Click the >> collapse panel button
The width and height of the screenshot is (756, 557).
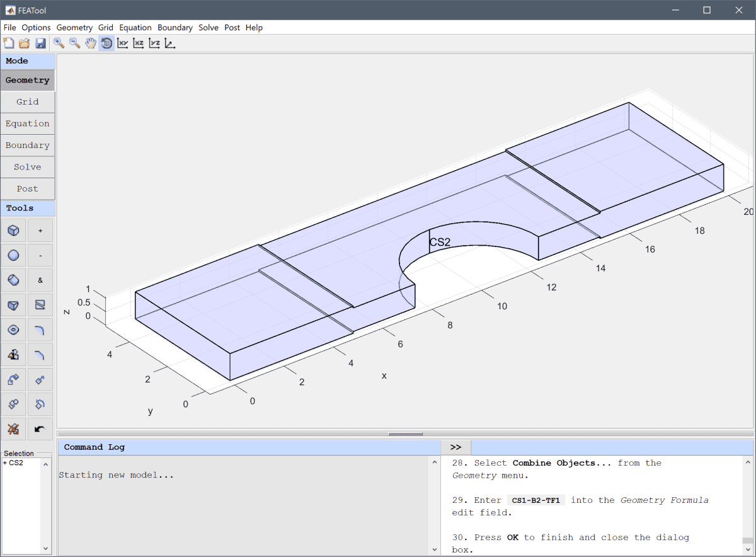pyautogui.click(x=455, y=447)
